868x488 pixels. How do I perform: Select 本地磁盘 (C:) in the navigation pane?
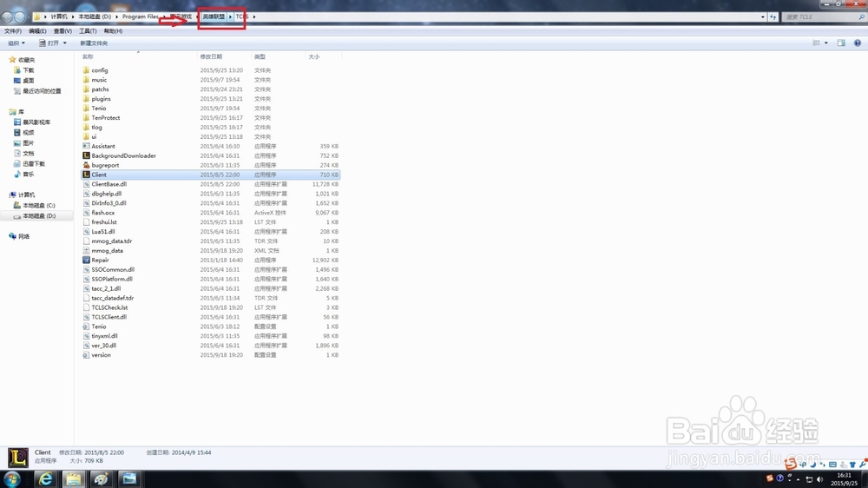point(35,205)
